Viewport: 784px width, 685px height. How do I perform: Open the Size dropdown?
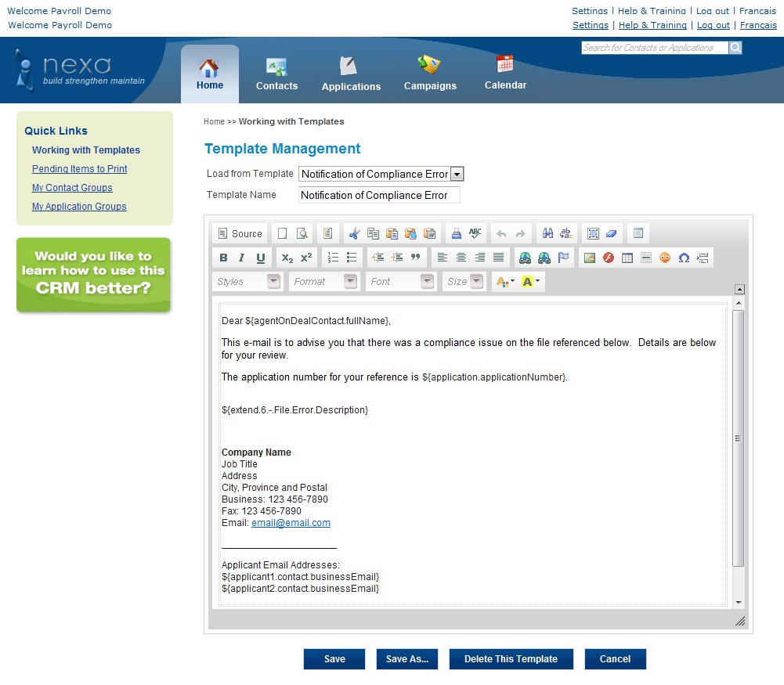pyautogui.click(x=464, y=282)
